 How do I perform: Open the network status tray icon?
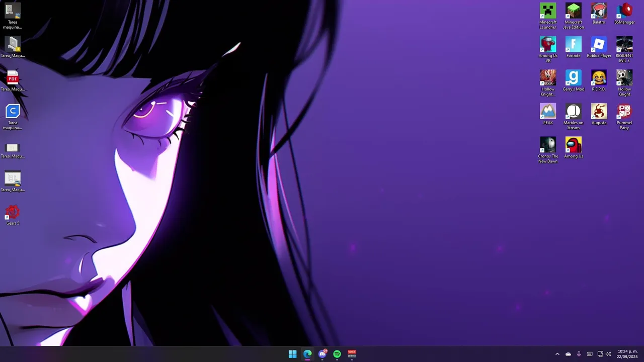click(600, 354)
